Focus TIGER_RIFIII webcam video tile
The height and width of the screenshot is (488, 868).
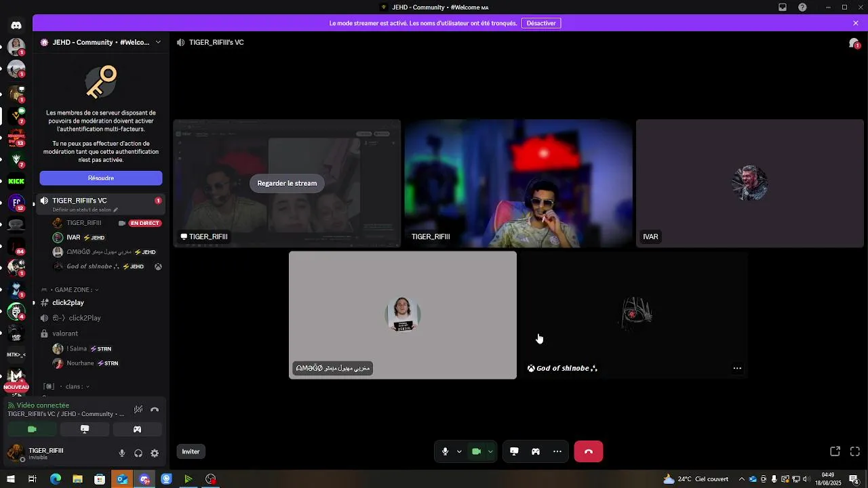(519, 184)
